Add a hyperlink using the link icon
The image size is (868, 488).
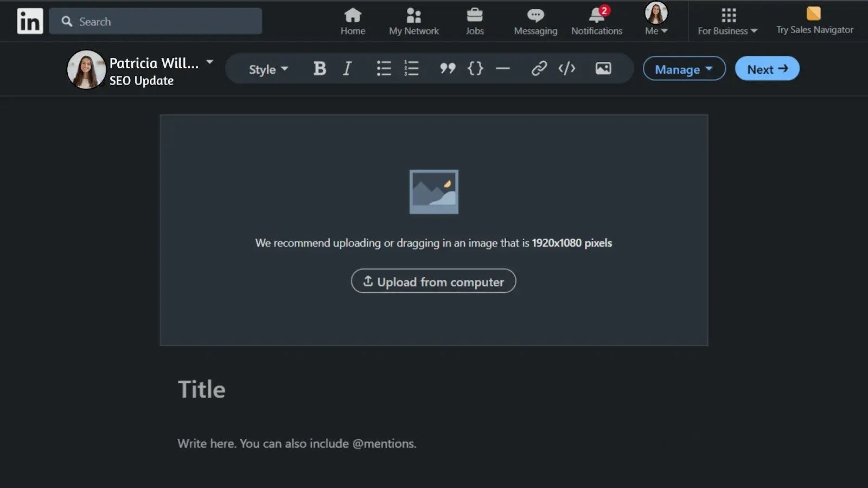(539, 69)
